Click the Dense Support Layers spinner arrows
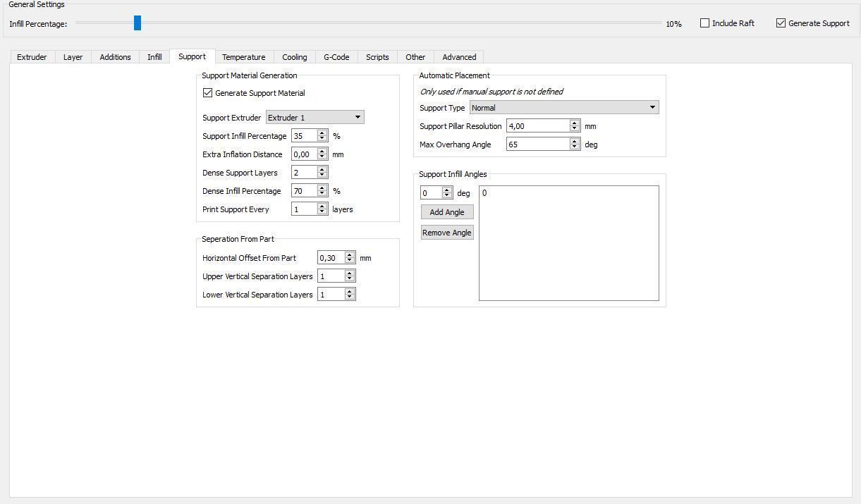The image size is (861, 504). pyautogui.click(x=322, y=173)
